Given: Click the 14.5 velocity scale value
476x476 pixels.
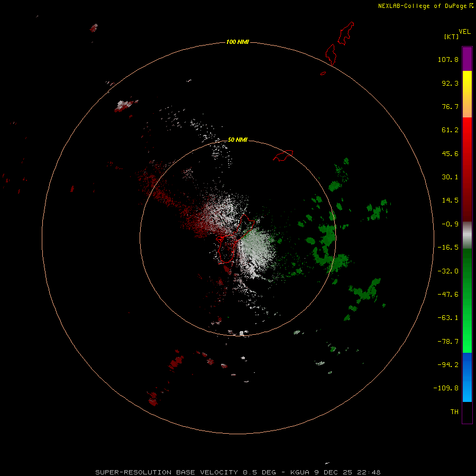Looking at the screenshot, I should [450, 200].
